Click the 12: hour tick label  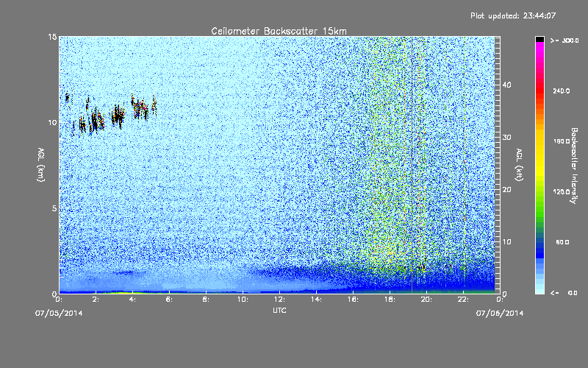[x=280, y=300]
